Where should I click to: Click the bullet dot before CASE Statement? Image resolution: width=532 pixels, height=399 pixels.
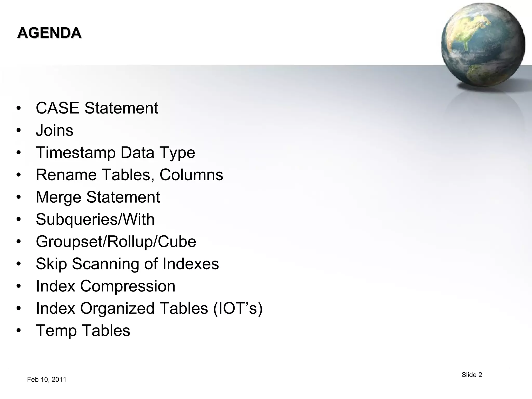coord(18,108)
